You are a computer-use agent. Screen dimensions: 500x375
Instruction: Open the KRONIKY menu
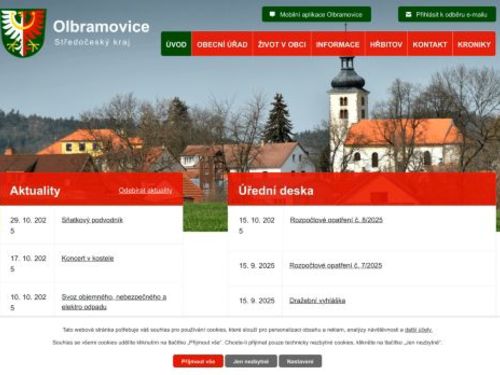pos(474,44)
